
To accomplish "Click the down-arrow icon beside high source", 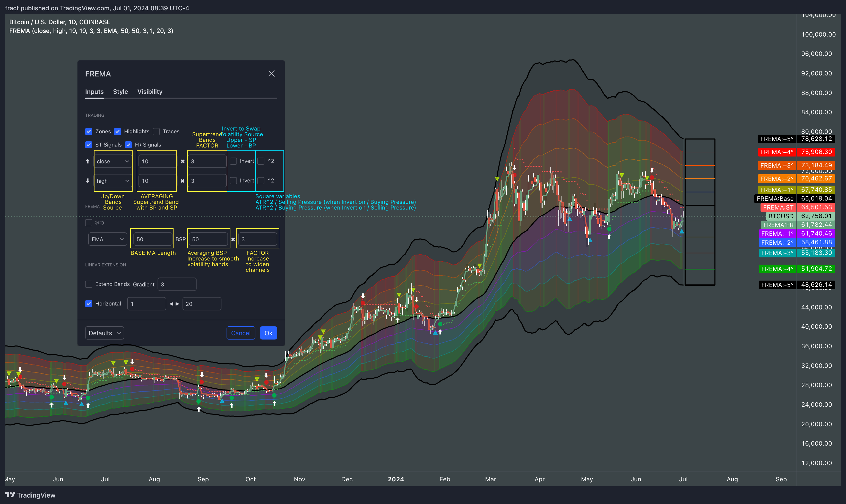I will click(x=88, y=181).
